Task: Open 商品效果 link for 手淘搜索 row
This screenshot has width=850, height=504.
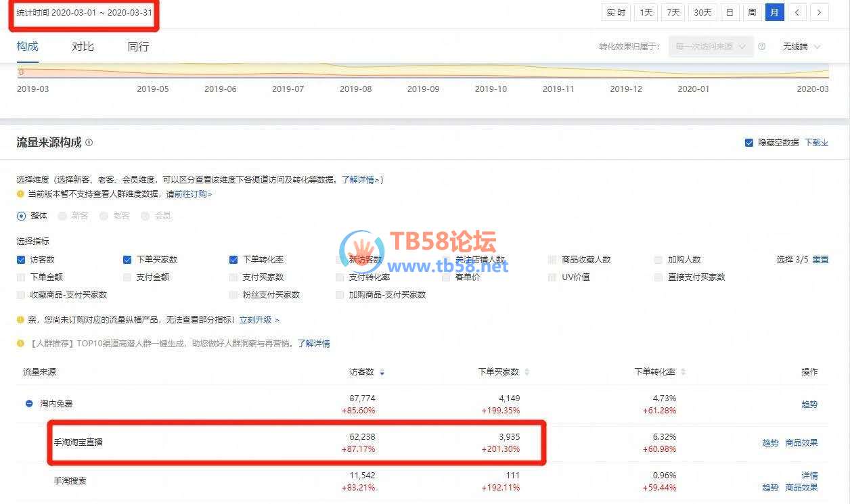Action: [801, 487]
